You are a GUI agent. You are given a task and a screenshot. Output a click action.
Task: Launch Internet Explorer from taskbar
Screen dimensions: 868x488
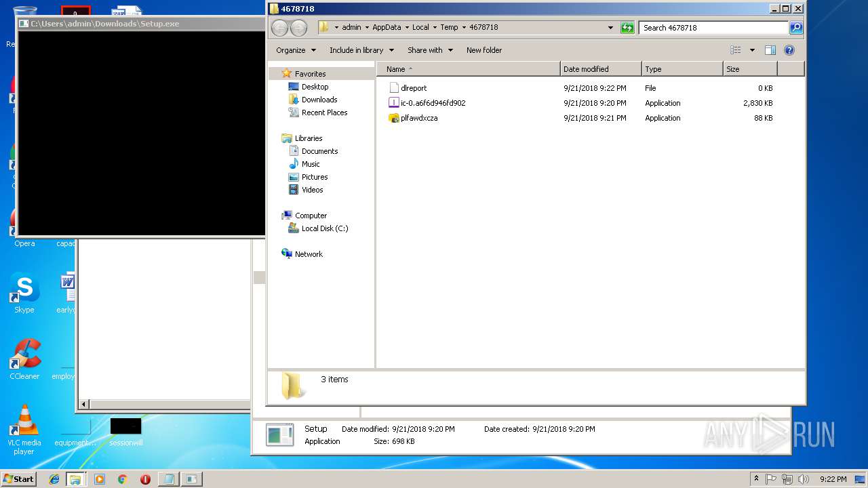click(x=54, y=479)
